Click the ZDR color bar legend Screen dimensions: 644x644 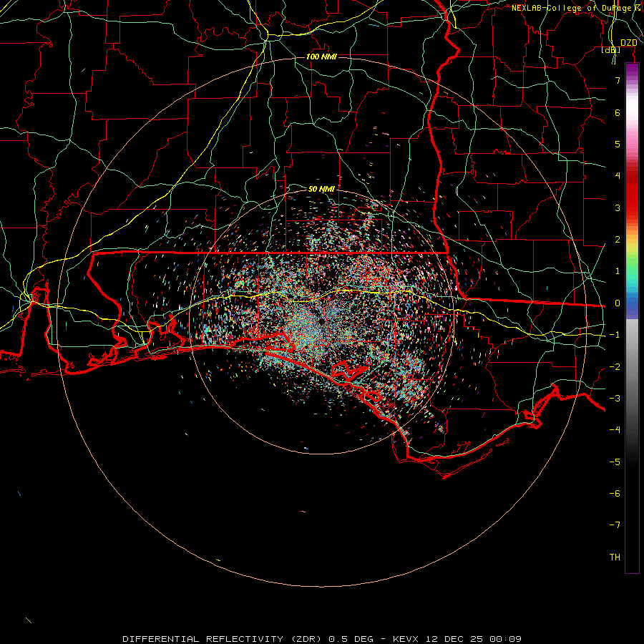click(632, 318)
